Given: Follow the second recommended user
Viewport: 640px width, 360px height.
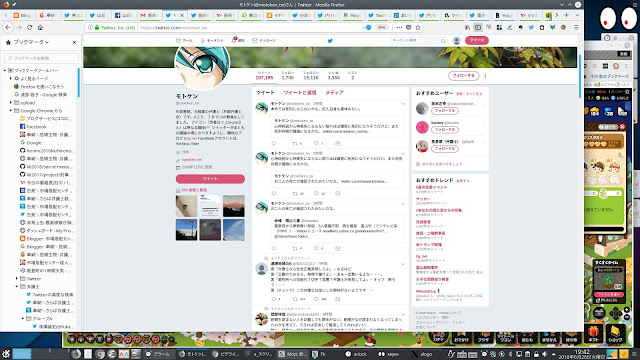Looking at the screenshot, I should tap(444, 130).
